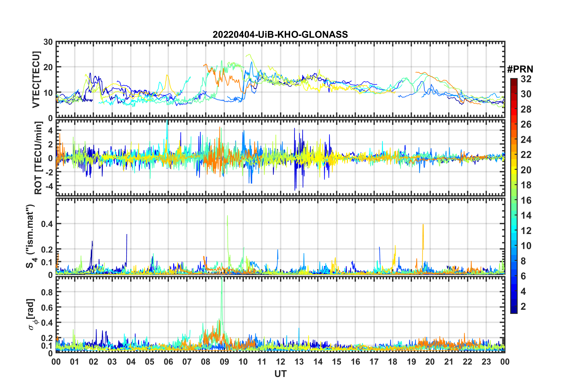Select colorbar tick label 12
The width and height of the screenshot is (561, 392).
point(526,231)
